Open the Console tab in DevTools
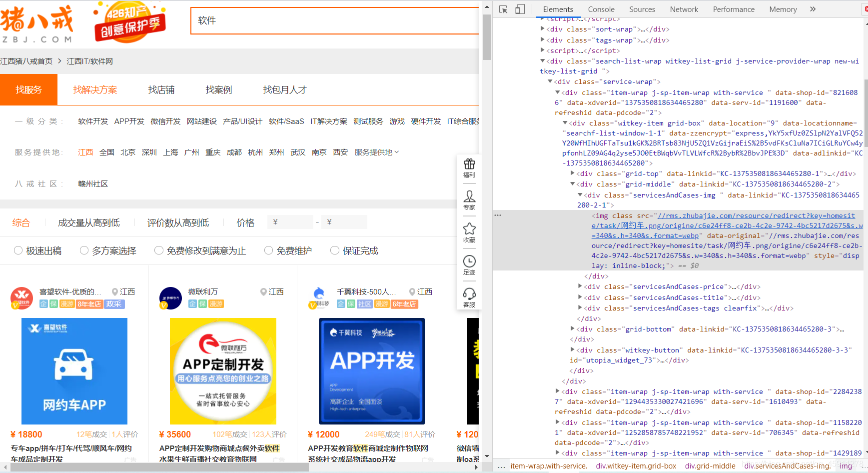Viewport: 868px width, 473px height. click(x=601, y=9)
